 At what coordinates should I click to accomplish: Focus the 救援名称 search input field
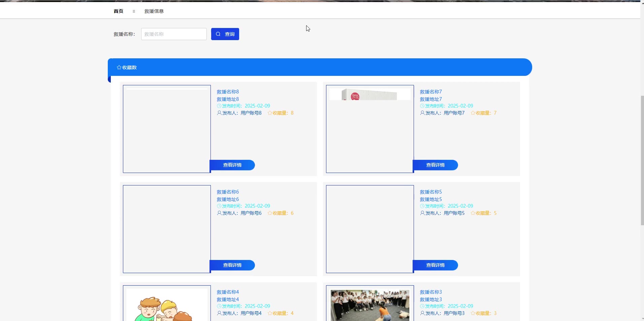coord(174,34)
